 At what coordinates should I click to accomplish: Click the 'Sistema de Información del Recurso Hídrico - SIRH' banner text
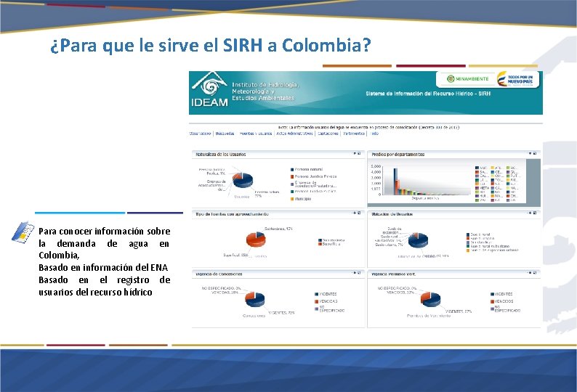point(428,94)
